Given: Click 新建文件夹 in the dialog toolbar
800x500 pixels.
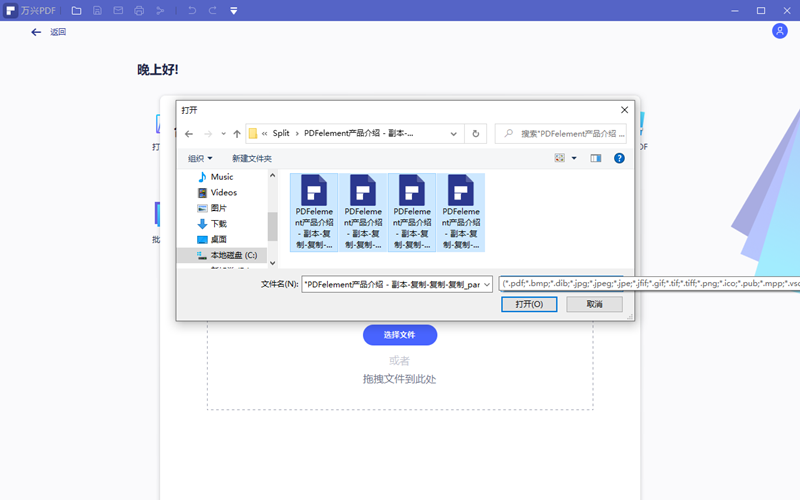Looking at the screenshot, I should point(252,158).
